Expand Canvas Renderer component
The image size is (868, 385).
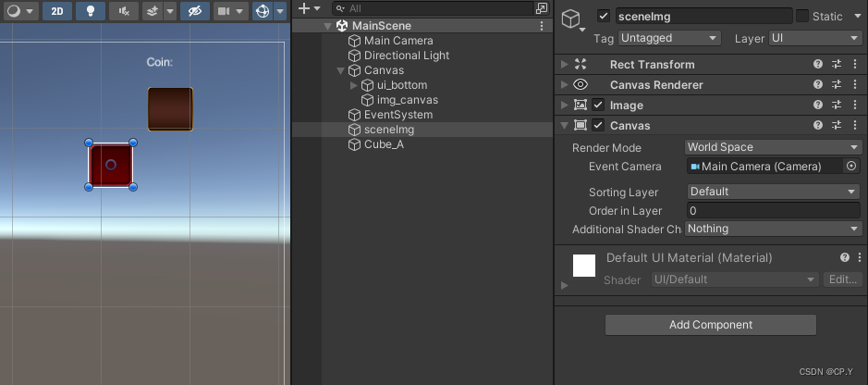(x=564, y=85)
